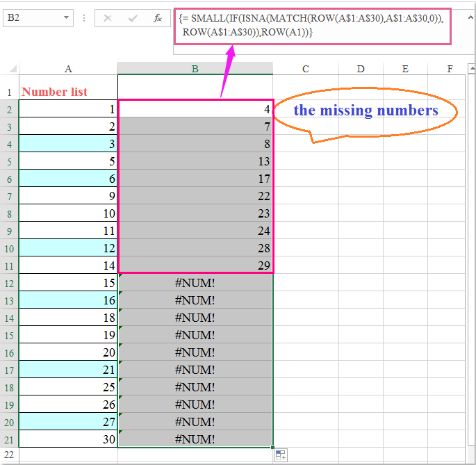Select row 12 header
This screenshot has height=465, width=476.
pyautogui.click(x=9, y=283)
